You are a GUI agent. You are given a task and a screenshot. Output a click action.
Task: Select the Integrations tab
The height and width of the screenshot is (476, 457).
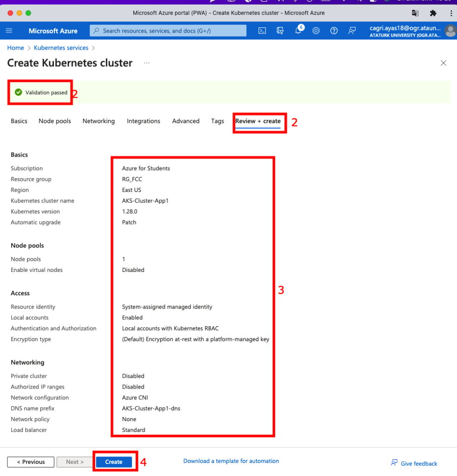pos(144,121)
